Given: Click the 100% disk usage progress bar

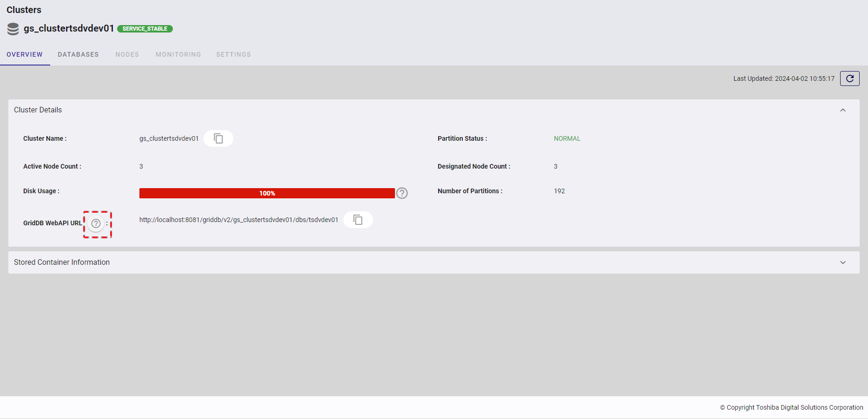Looking at the screenshot, I should (267, 193).
